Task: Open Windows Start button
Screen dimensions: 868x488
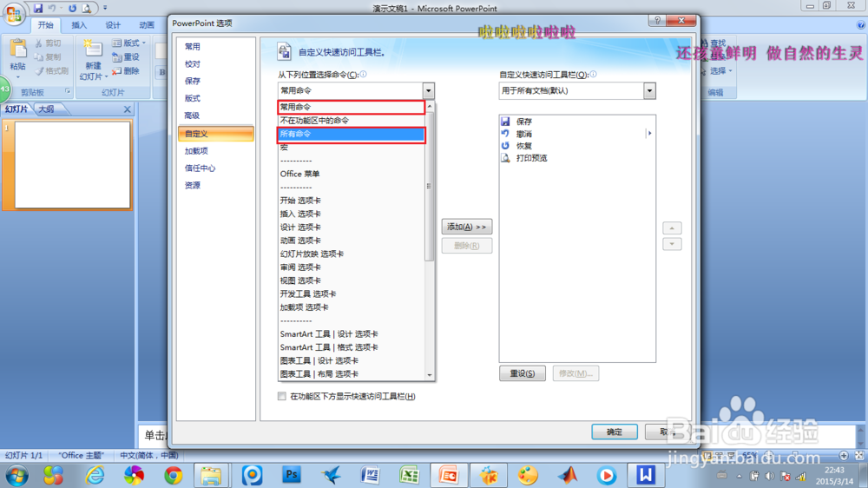Action: coord(16,476)
